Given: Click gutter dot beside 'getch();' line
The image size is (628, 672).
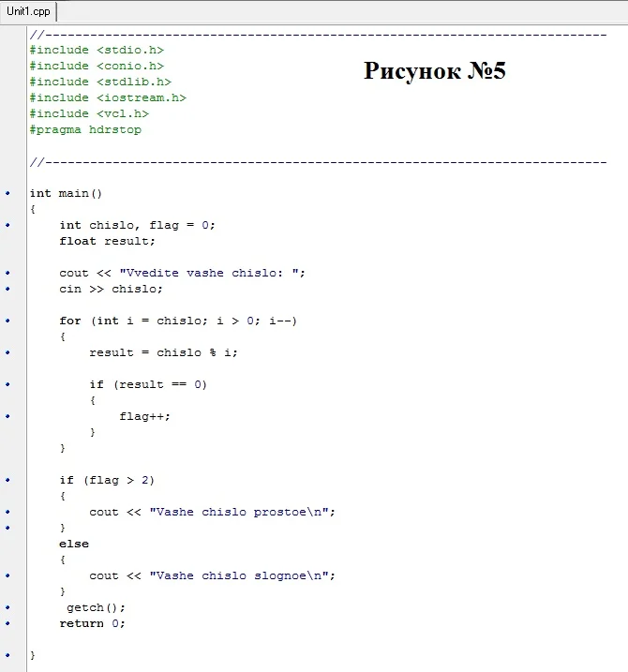Looking at the screenshot, I should (7, 607).
